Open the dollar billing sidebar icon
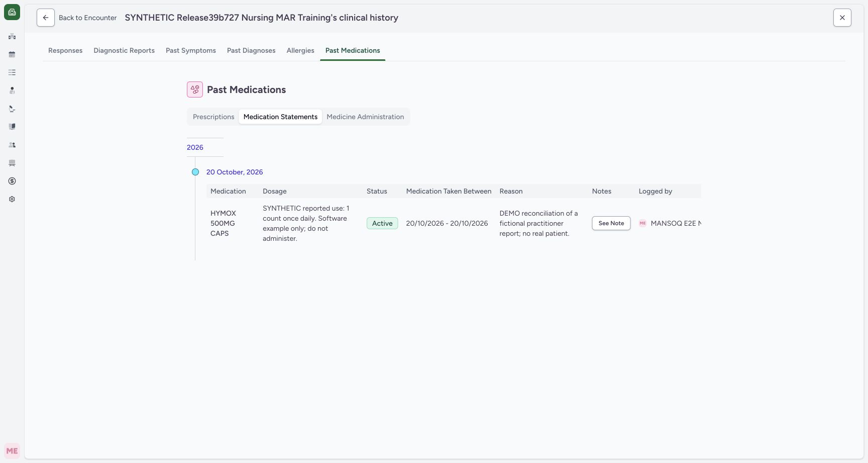 coord(12,181)
